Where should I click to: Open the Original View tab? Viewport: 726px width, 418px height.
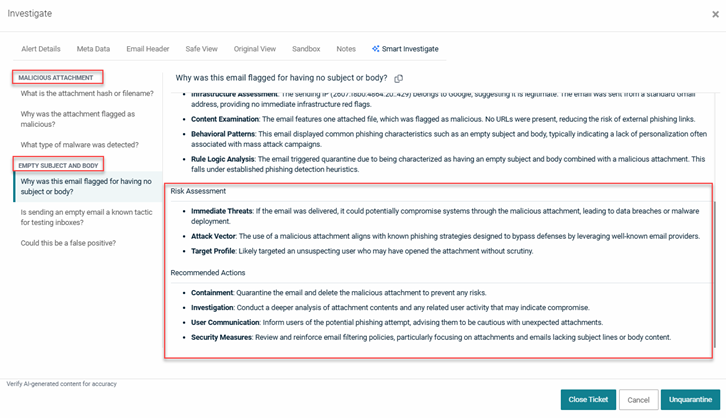coord(255,48)
